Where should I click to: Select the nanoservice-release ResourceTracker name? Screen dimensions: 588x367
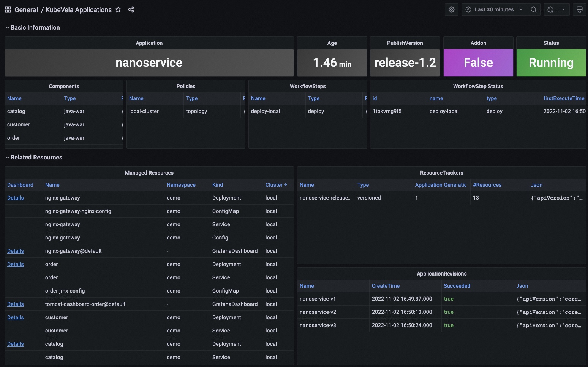326,198
